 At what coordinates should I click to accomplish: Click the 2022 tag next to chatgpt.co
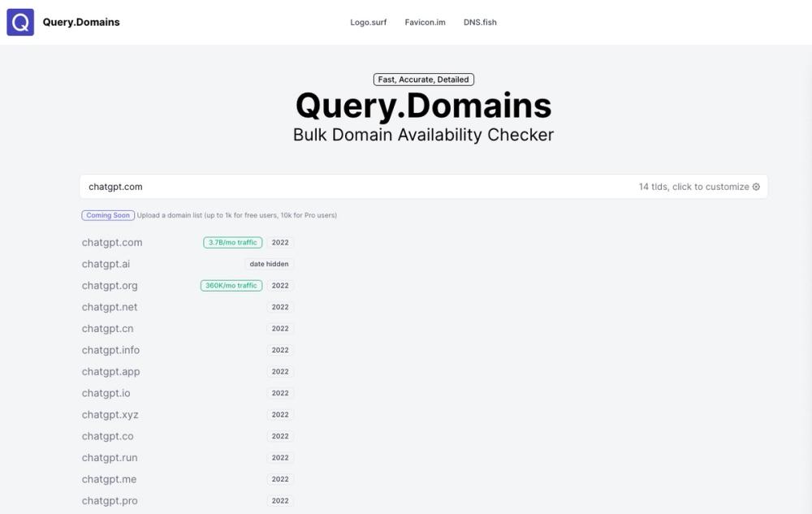280,436
